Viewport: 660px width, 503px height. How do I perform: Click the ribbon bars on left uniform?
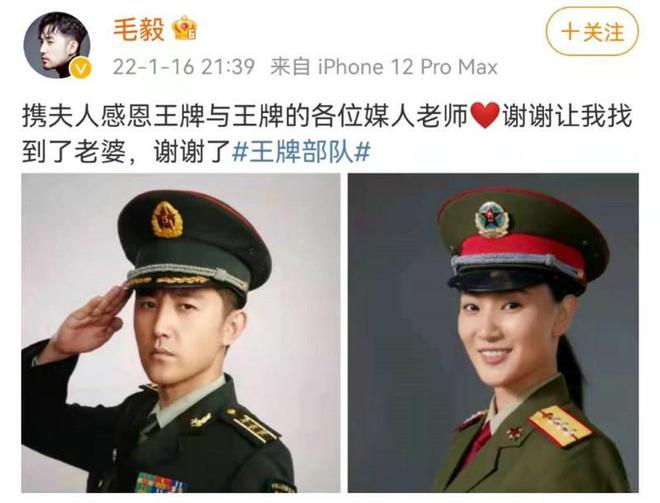pos(160,482)
